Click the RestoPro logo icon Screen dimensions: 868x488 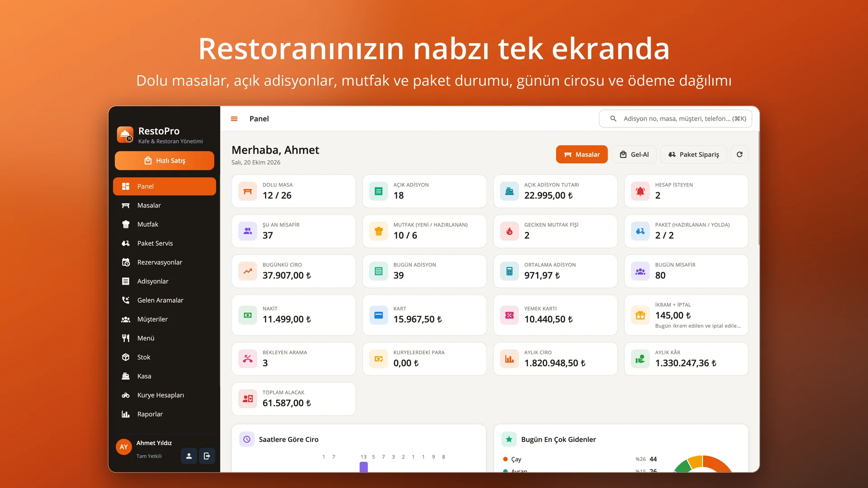point(125,135)
